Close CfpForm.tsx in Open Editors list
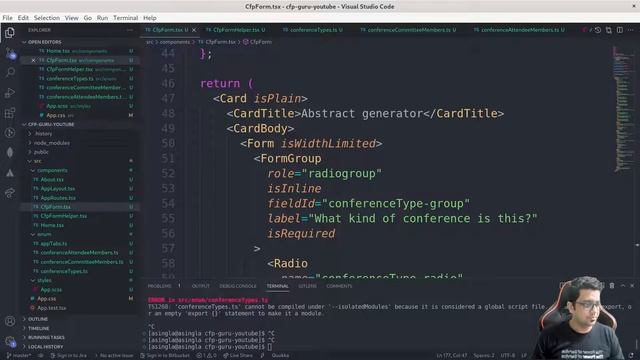The height and width of the screenshot is (360, 640). pos(33,60)
